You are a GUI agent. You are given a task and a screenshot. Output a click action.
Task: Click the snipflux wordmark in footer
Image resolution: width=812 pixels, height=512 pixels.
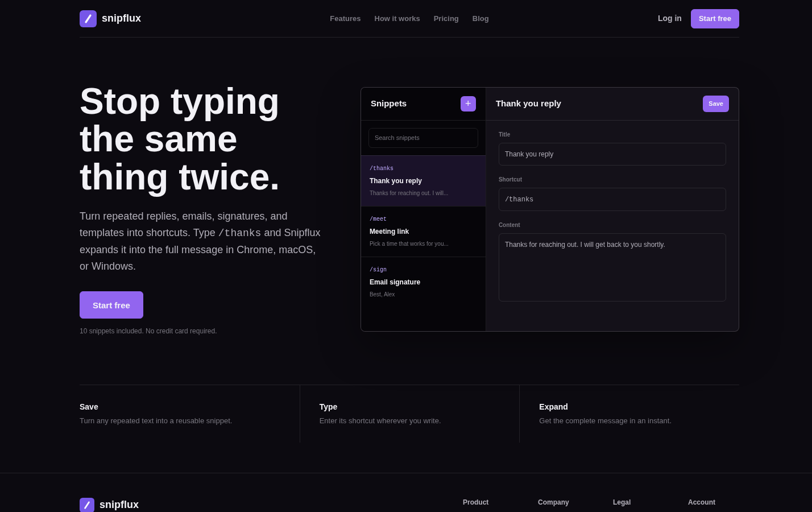click(x=119, y=505)
